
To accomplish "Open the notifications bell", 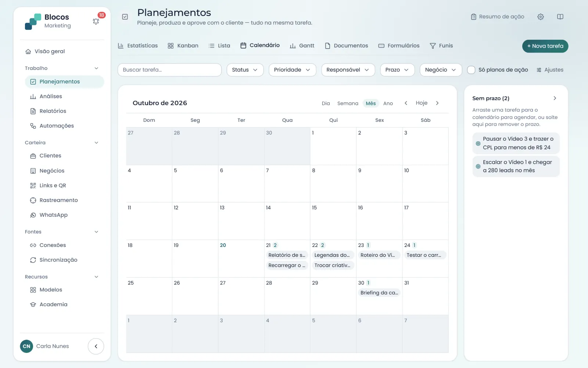I will (96, 21).
